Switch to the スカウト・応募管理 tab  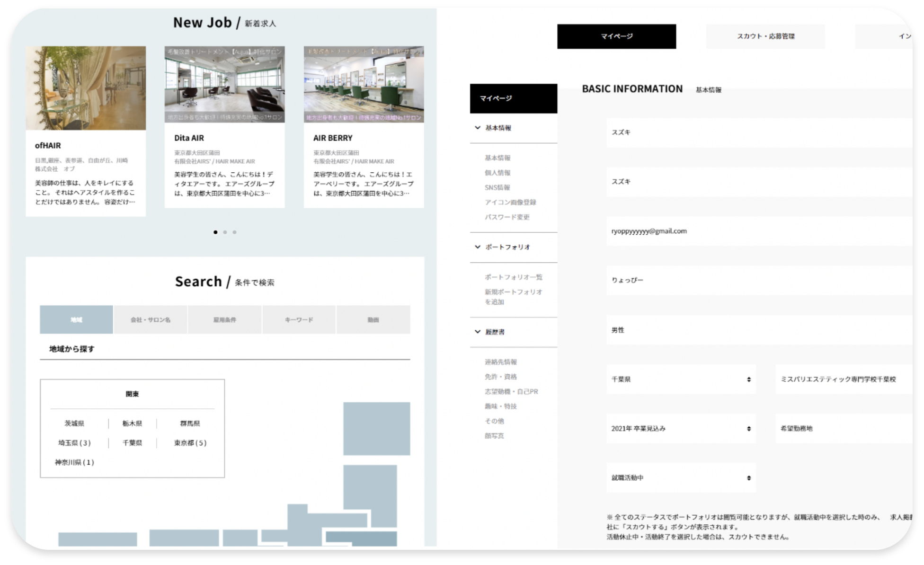(x=765, y=36)
